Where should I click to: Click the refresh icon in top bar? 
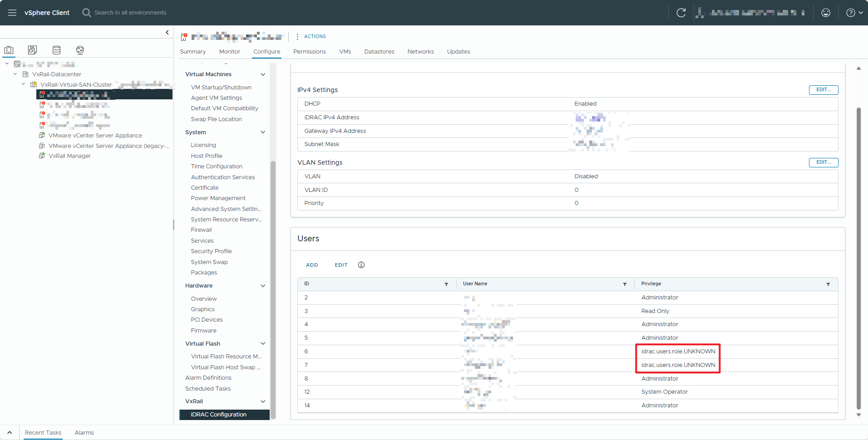point(681,13)
